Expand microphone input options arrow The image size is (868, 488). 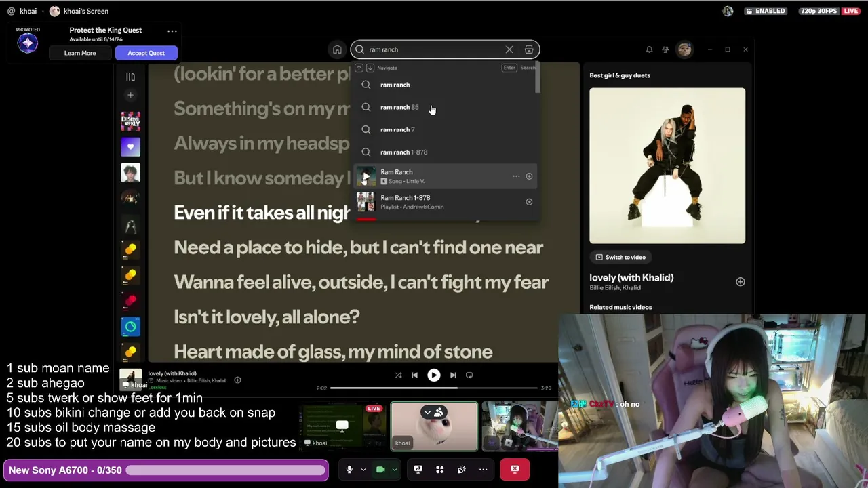pos(363,469)
